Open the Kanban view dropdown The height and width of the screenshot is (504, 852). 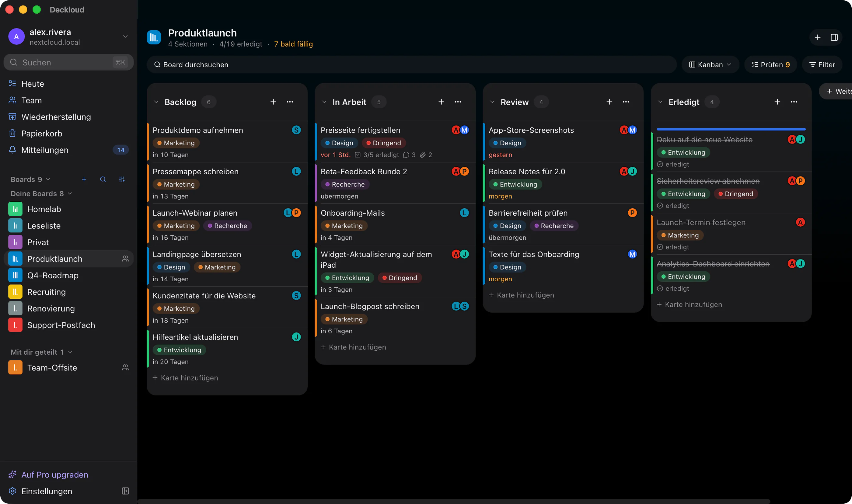710,64
